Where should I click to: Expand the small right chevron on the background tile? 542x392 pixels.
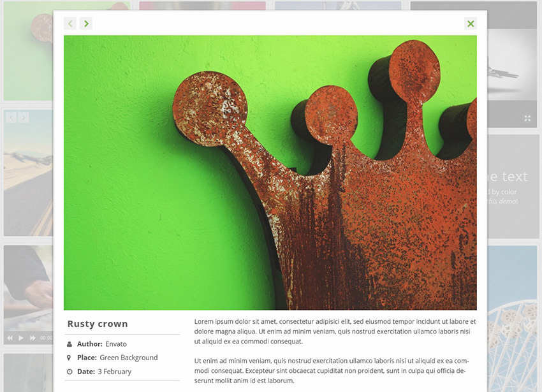tap(25, 117)
